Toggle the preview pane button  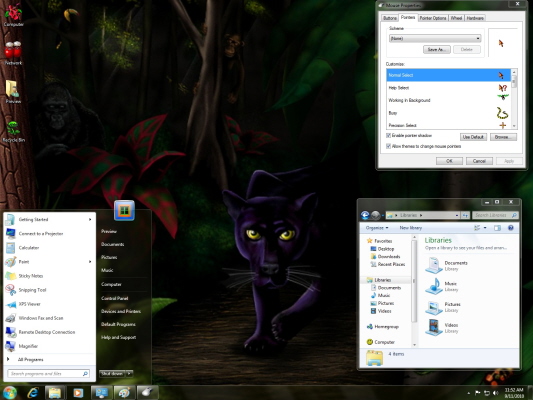497,228
